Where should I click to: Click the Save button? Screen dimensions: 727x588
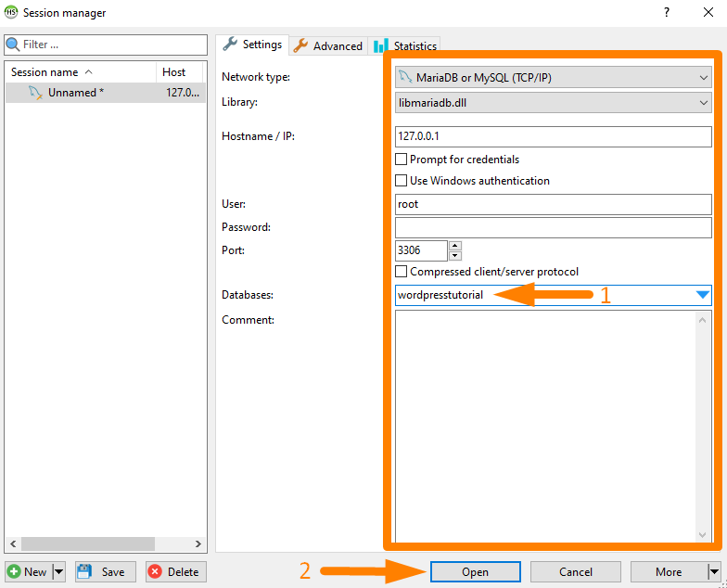pyautogui.click(x=106, y=571)
